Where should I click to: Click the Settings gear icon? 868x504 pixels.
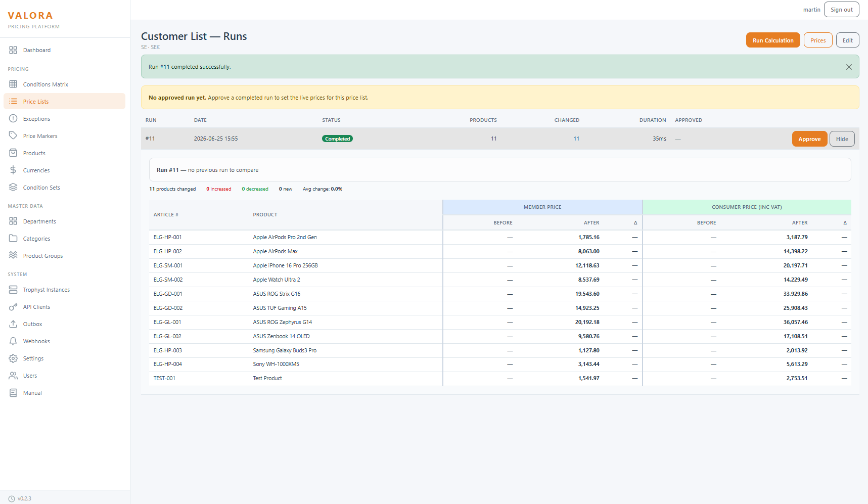coord(13,358)
